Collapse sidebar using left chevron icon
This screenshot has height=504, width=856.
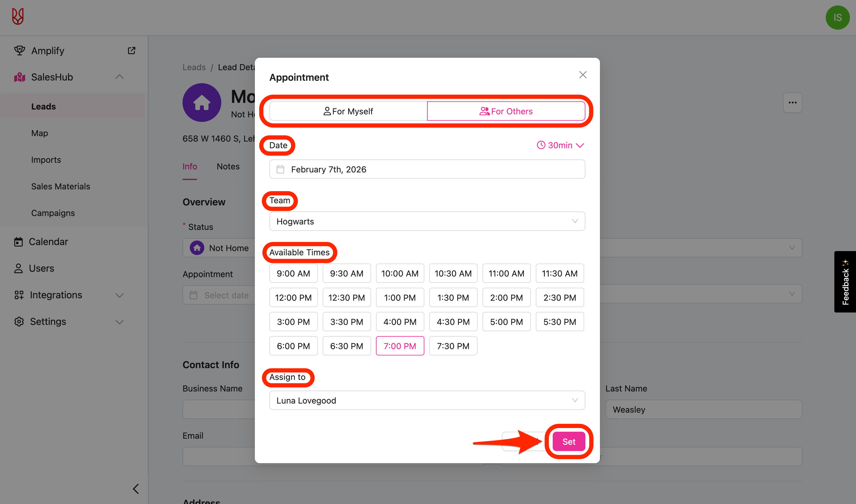[x=136, y=489]
